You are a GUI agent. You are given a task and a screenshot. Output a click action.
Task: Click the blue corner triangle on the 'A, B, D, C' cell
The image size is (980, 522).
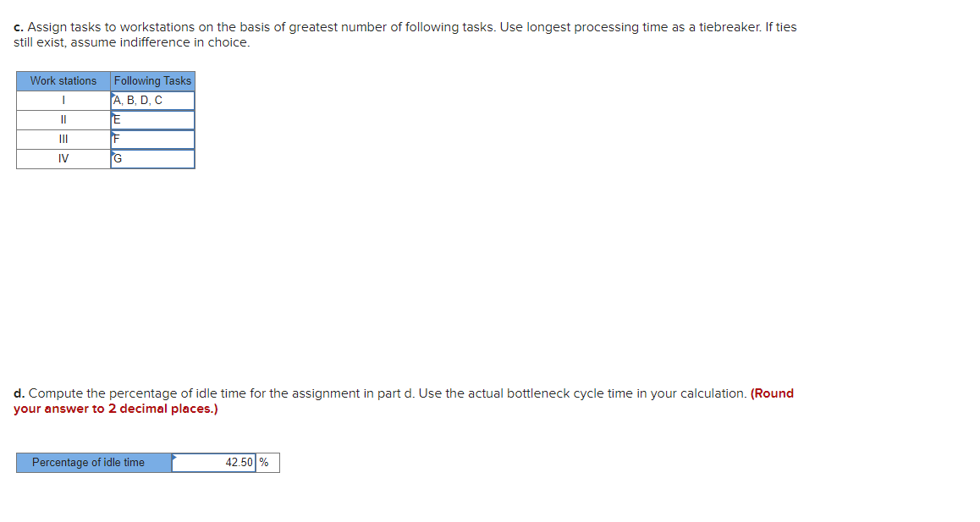pos(112,96)
